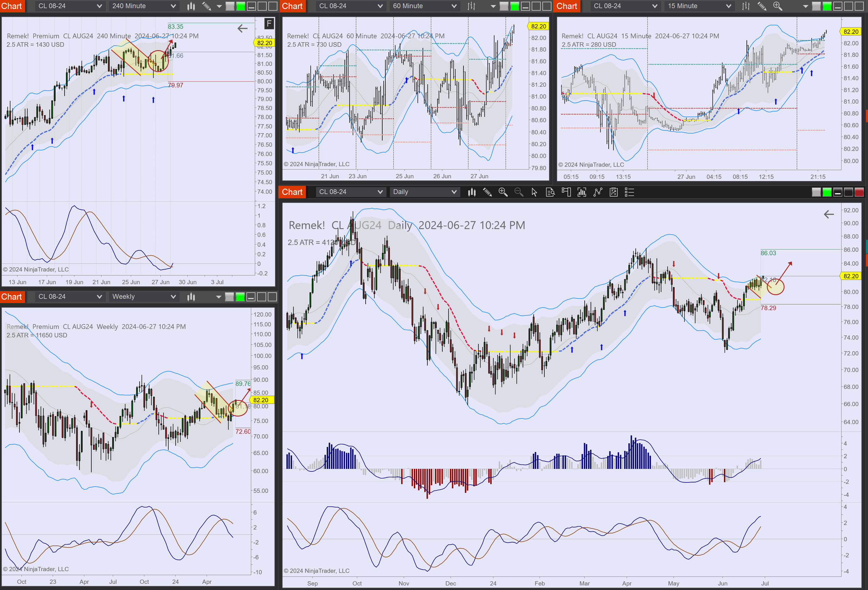Open the Weekly interval dropdown
This screenshot has width=868, height=590.
pyautogui.click(x=144, y=296)
